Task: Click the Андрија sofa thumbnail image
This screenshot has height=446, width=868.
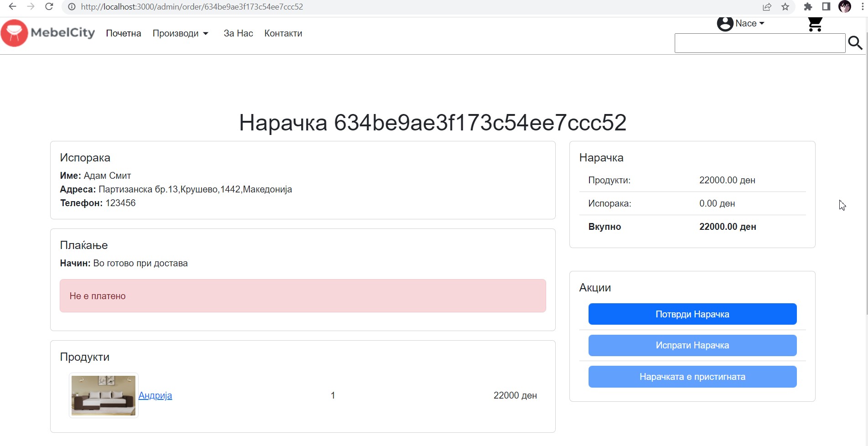Action: point(103,395)
